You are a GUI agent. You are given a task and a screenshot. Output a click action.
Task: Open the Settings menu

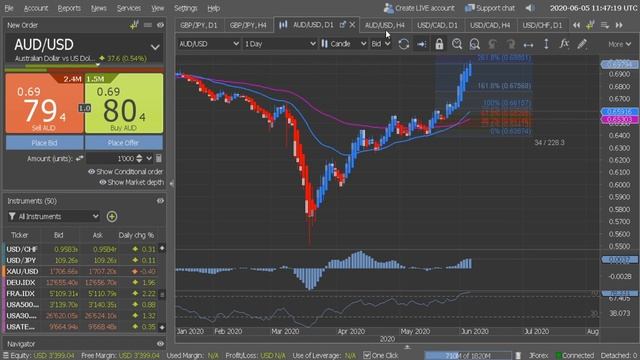tap(186, 8)
